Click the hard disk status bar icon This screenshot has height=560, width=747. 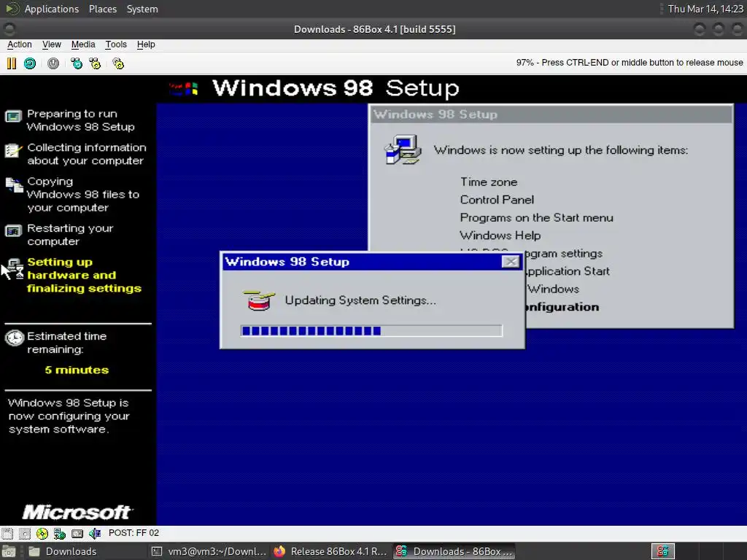77,533
